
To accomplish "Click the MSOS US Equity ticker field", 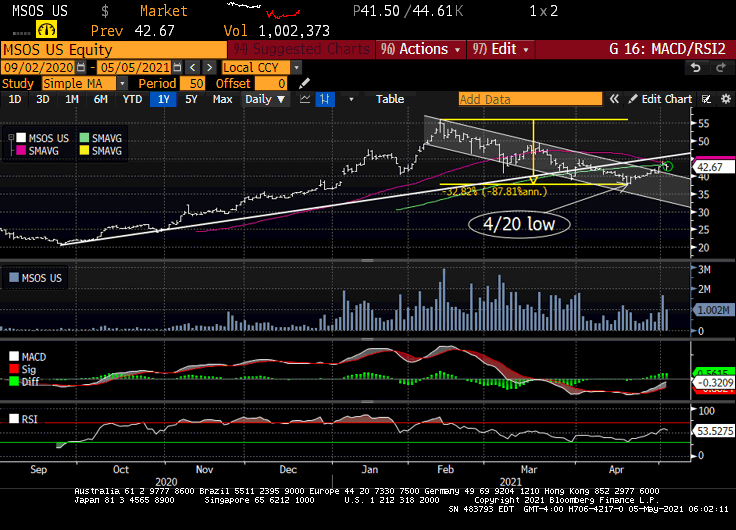I will 114,49.
